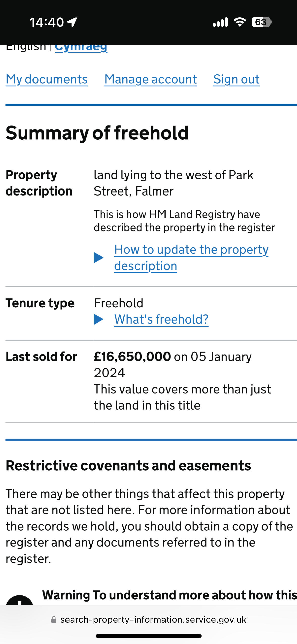
Task: Tap the battery level indicator
Action: tap(262, 22)
